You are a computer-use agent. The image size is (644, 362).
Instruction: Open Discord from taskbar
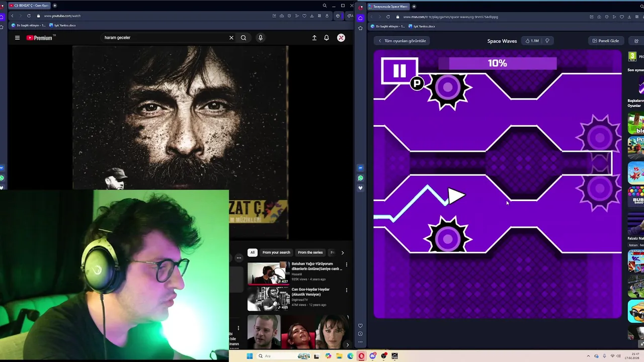pos(373,356)
